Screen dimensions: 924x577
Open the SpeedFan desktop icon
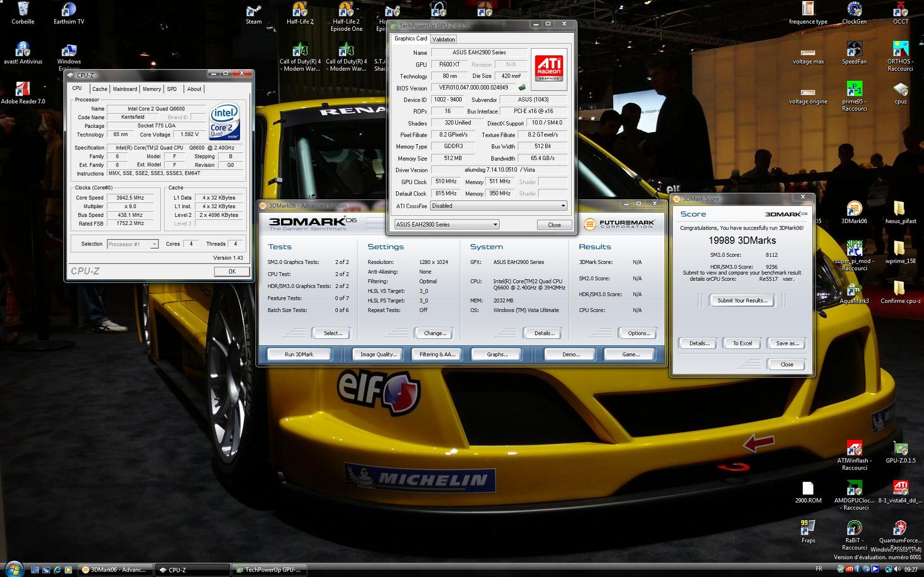854,50
